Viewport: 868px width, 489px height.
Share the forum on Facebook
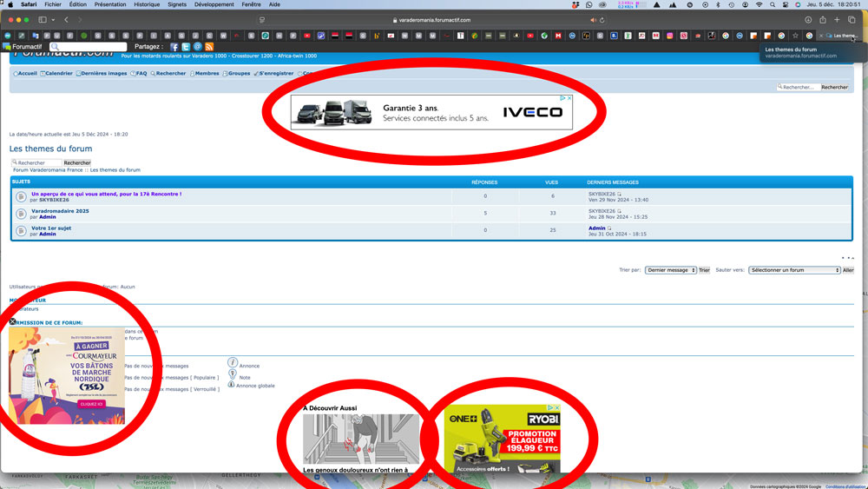(174, 47)
